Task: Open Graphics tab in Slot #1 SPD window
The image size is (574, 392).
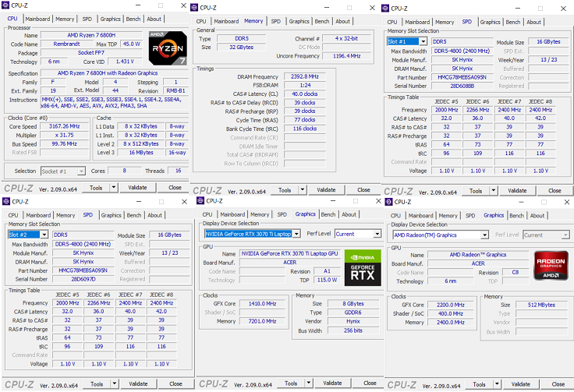Action: click(x=491, y=22)
